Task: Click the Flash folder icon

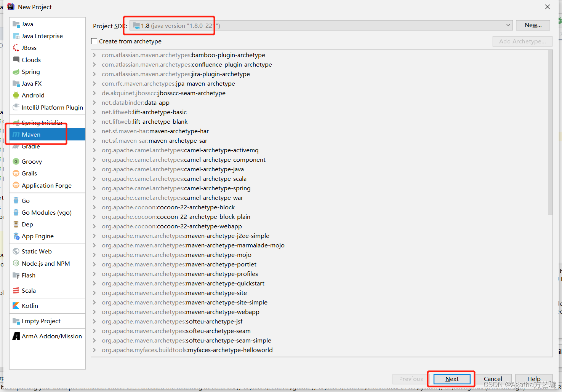Action: tap(16, 275)
